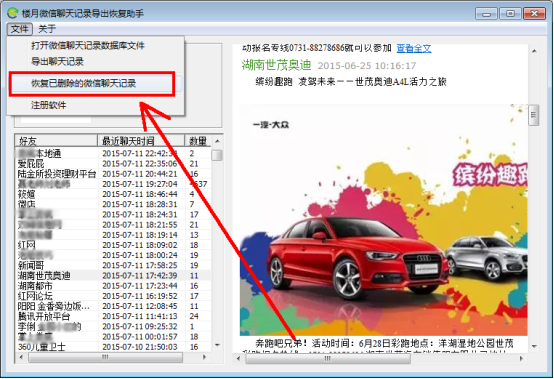Click the green app icon in title bar
This screenshot has width=554, height=379.
coord(12,13)
